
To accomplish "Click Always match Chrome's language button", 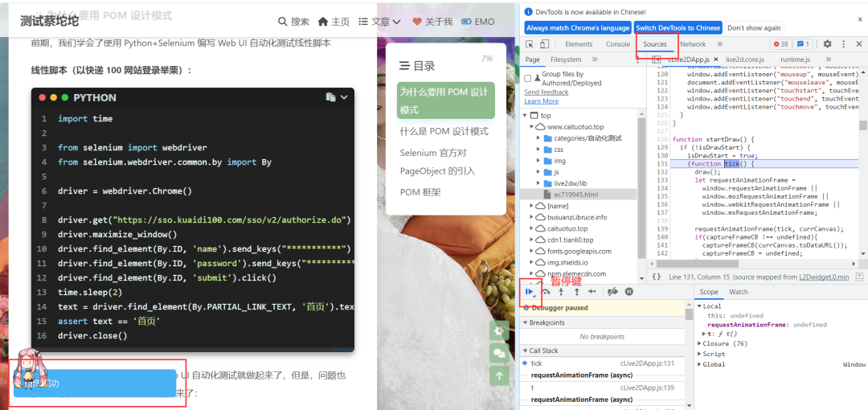I will 578,27.
